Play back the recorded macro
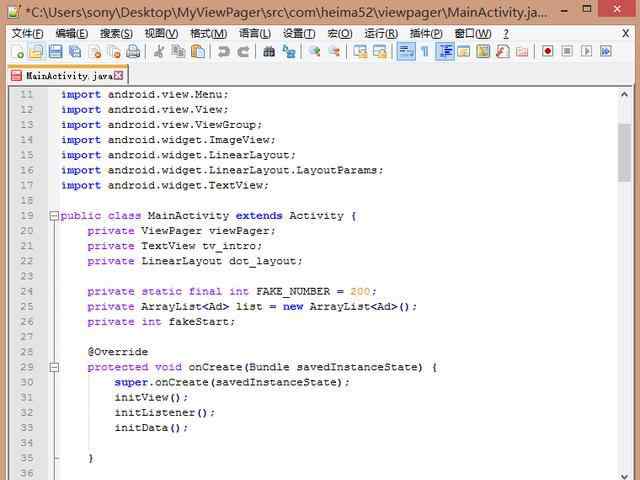This screenshot has height=480, width=640. pos(587,51)
